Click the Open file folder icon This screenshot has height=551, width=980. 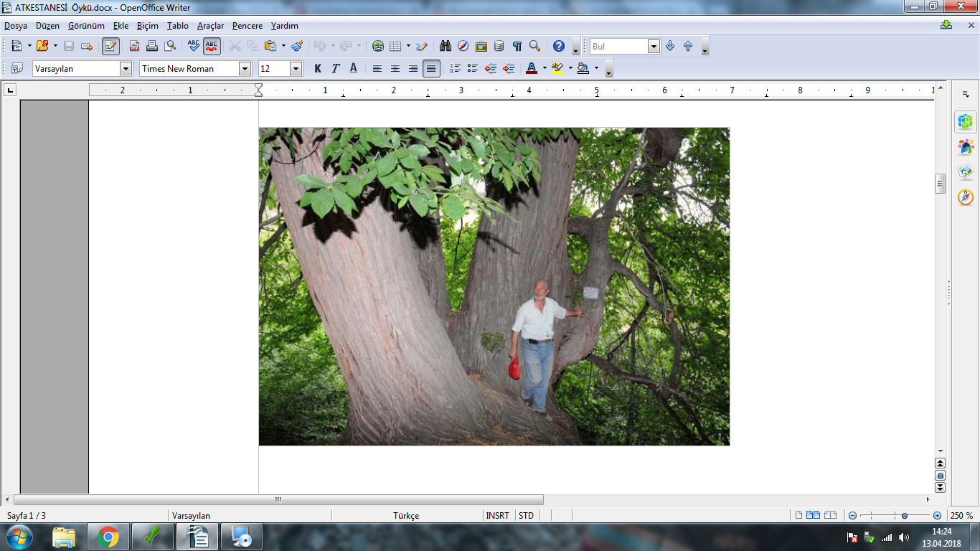coord(42,46)
